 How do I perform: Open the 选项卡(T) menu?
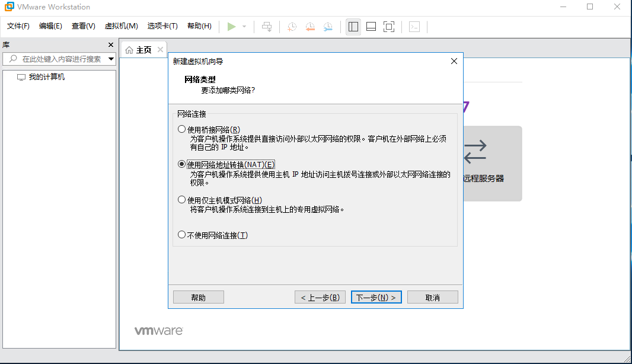pos(162,26)
